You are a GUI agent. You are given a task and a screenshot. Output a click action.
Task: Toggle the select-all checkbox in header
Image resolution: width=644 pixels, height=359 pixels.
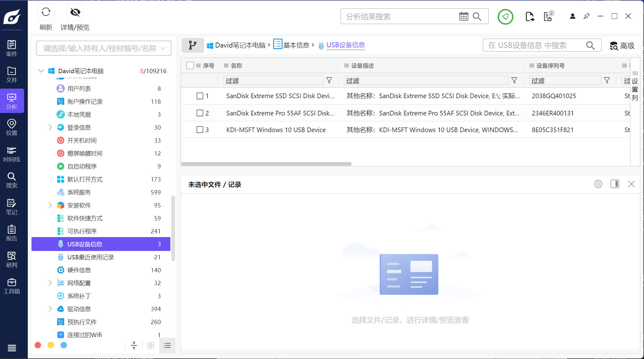(x=190, y=65)
